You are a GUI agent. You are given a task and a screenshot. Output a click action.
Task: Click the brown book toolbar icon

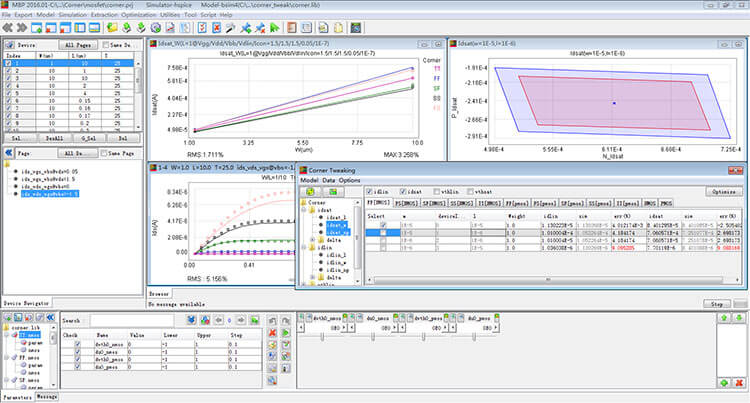pos(292,28)
